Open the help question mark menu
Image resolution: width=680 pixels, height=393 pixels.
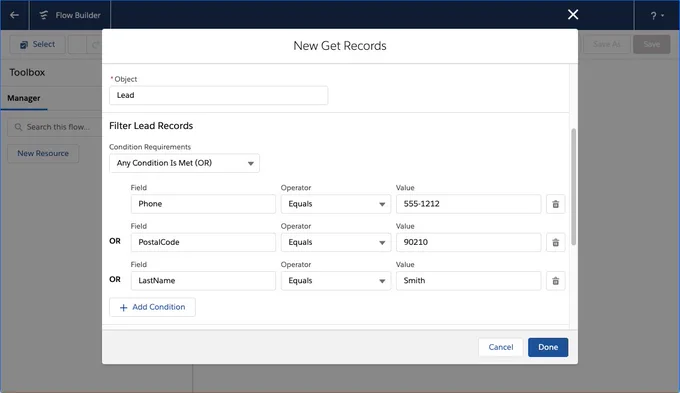657,16
